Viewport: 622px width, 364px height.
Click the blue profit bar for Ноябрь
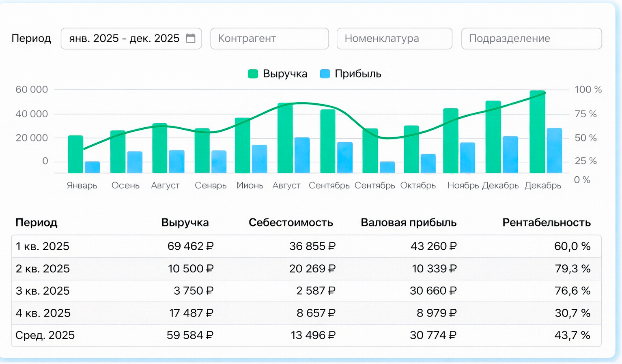click(467, 158)
